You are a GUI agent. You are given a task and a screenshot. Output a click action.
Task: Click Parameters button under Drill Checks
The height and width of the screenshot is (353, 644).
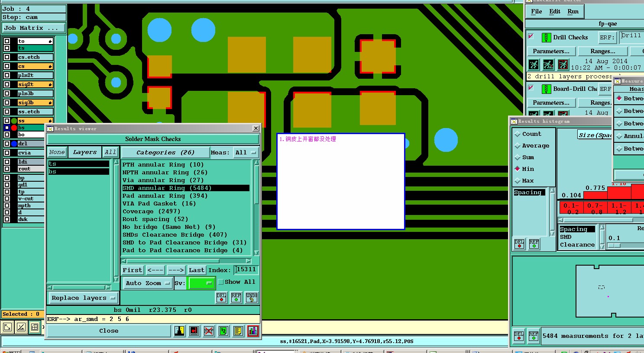point(551,51)
